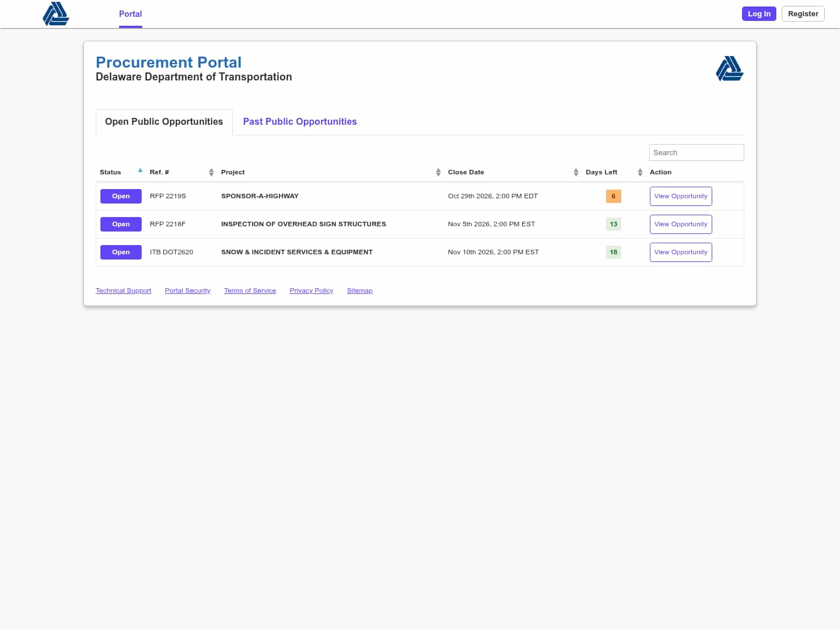Click the Log In button
840x630 pixels.
click(759, 14)
